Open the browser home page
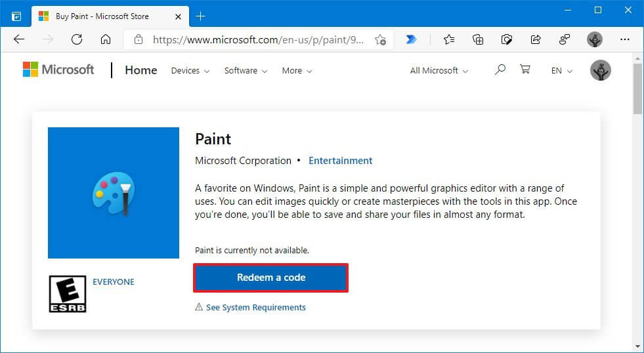Image resolution: width=644 pixels, height=353 pixels. click(x=106, y=39)
